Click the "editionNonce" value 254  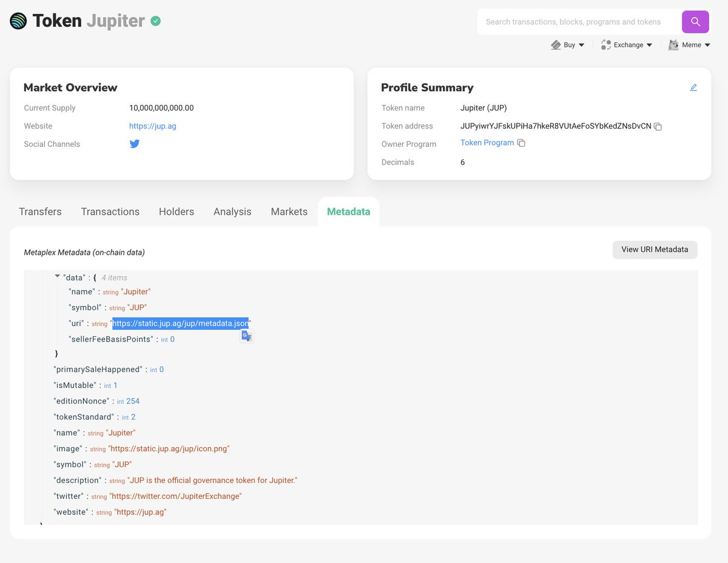pos(133,401)
